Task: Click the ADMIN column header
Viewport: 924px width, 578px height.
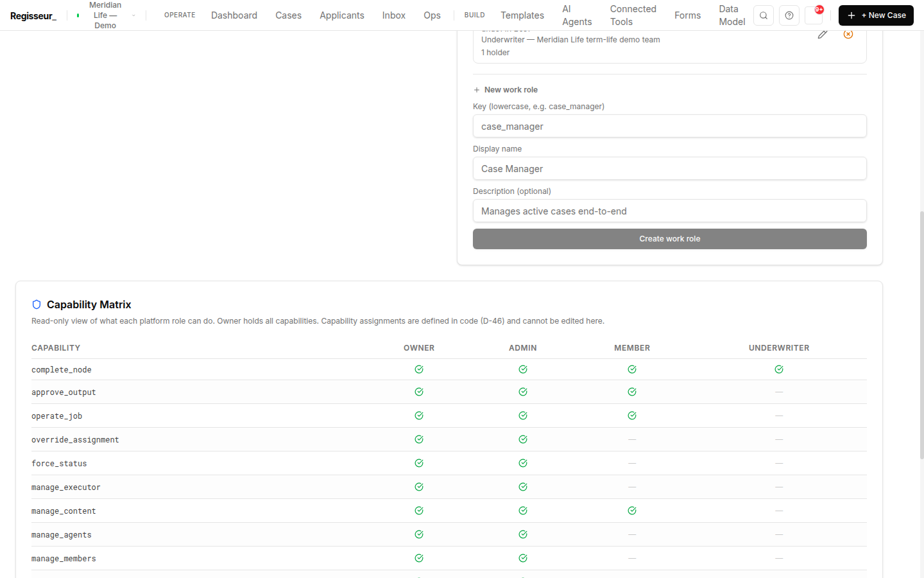Action: click(x=523, y=348)
